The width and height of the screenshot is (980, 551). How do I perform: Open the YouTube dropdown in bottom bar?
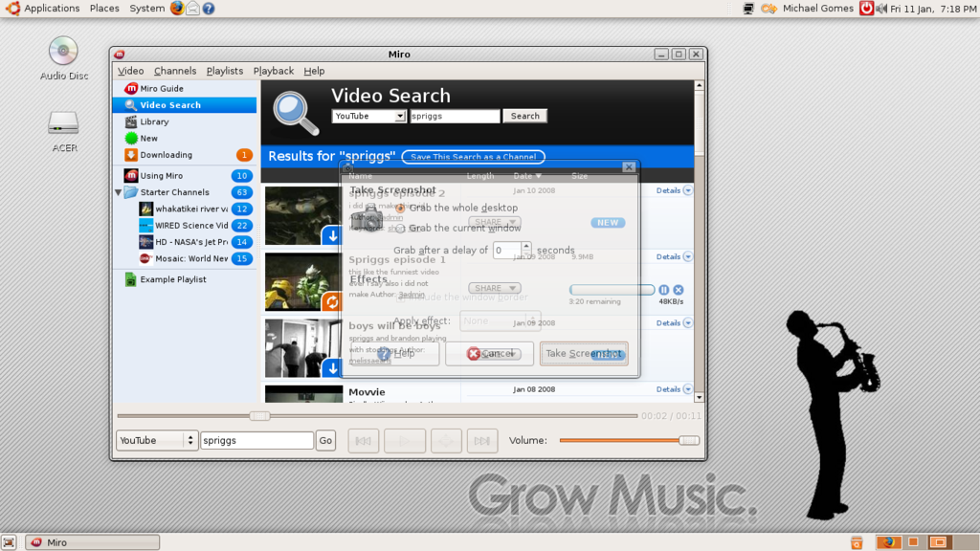point(157,440)
